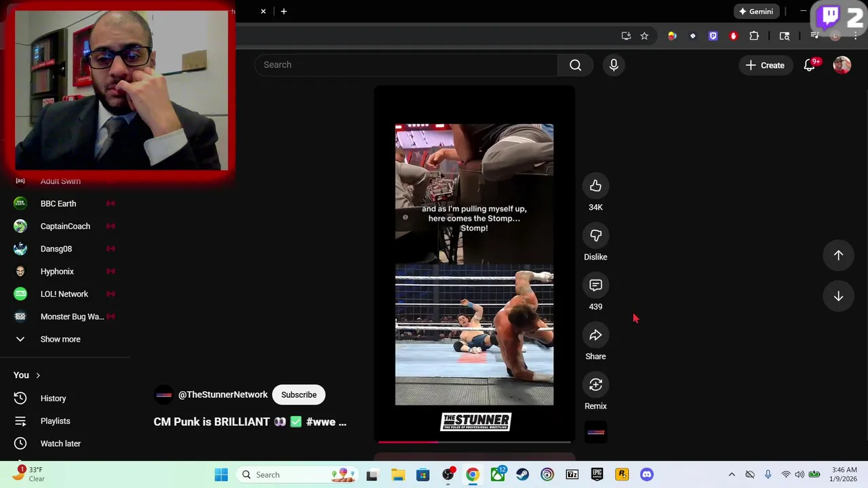Open the comments with 439 replies
This screenshot has height=488, width=868.
click(x=595, y=285)
